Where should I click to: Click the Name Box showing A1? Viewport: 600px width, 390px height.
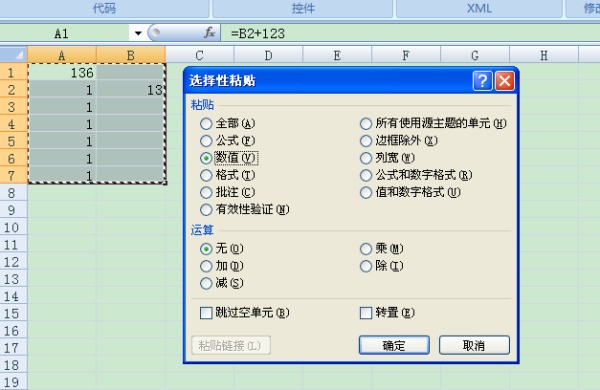point(64,33)
